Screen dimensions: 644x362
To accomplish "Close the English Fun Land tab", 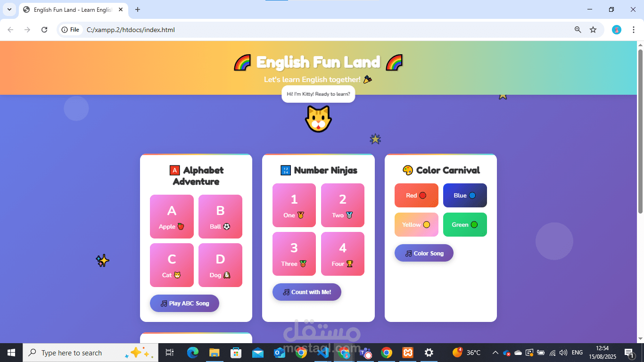I will click(121, 9).
